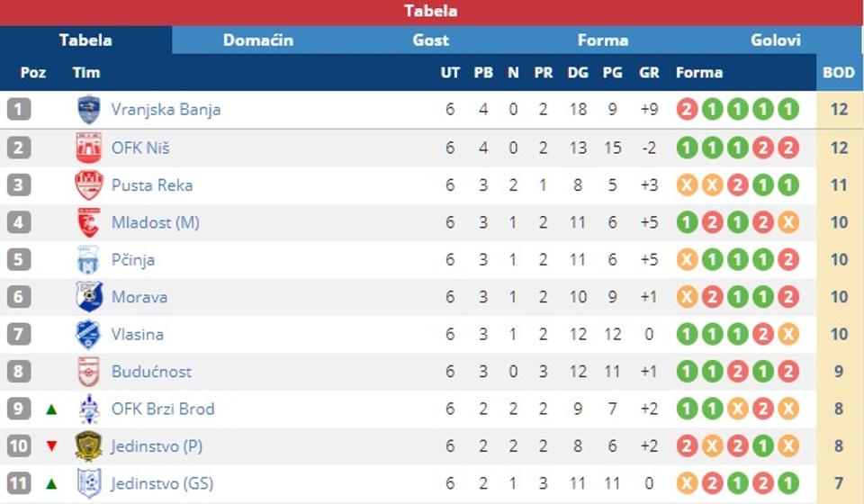Click the Vlasina club crest

88,335
